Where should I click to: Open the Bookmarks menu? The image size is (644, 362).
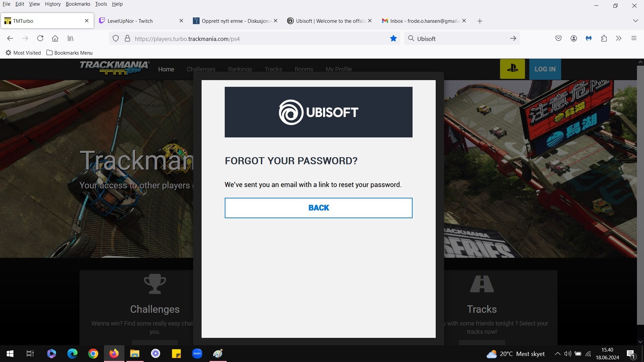(x=78, y=4)
